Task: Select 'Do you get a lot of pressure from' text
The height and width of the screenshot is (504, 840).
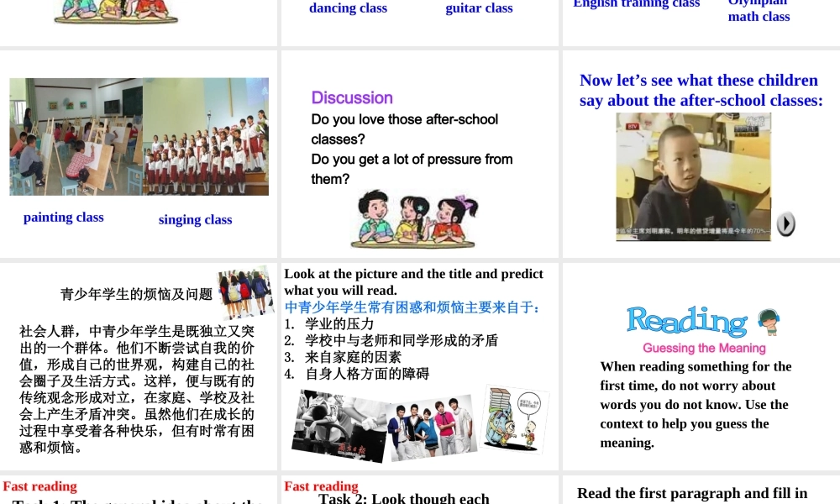Action: (x=412, y=159)
